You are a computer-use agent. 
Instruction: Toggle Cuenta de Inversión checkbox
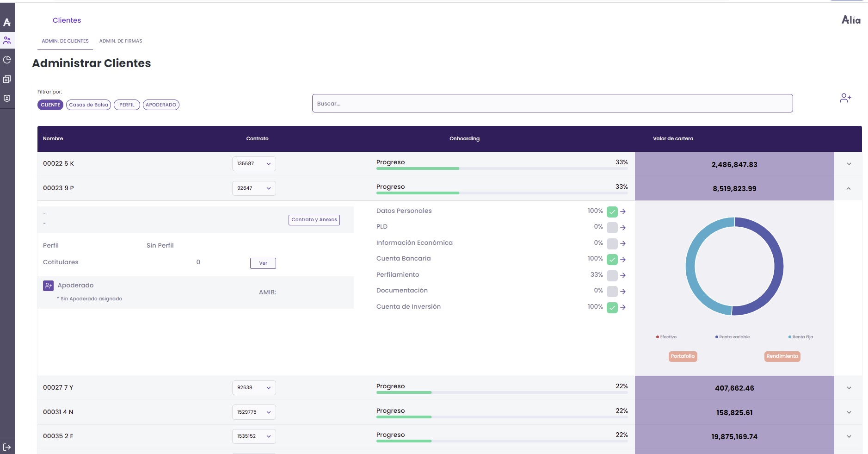pos(612,308)
